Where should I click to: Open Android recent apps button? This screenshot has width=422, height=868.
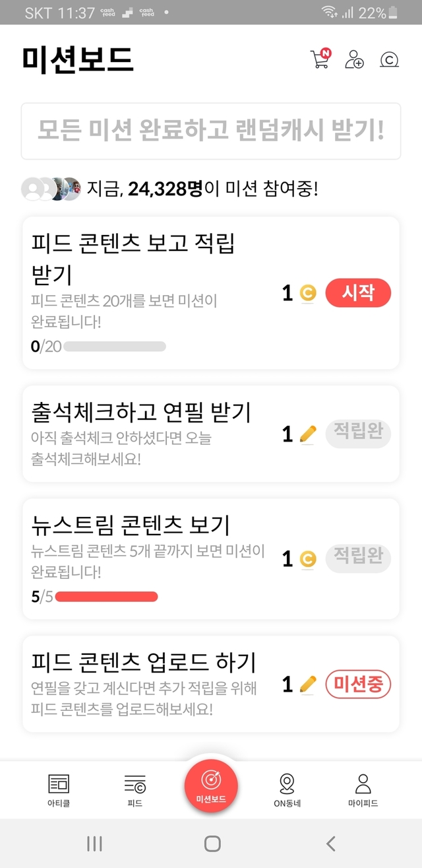tap(94, 843)
